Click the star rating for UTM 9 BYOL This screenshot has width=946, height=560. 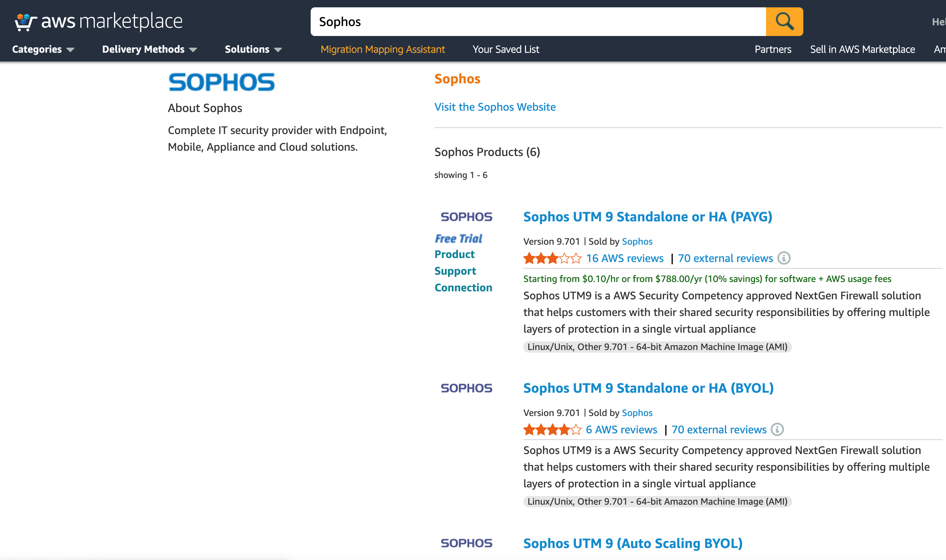[x=552, y=430]
